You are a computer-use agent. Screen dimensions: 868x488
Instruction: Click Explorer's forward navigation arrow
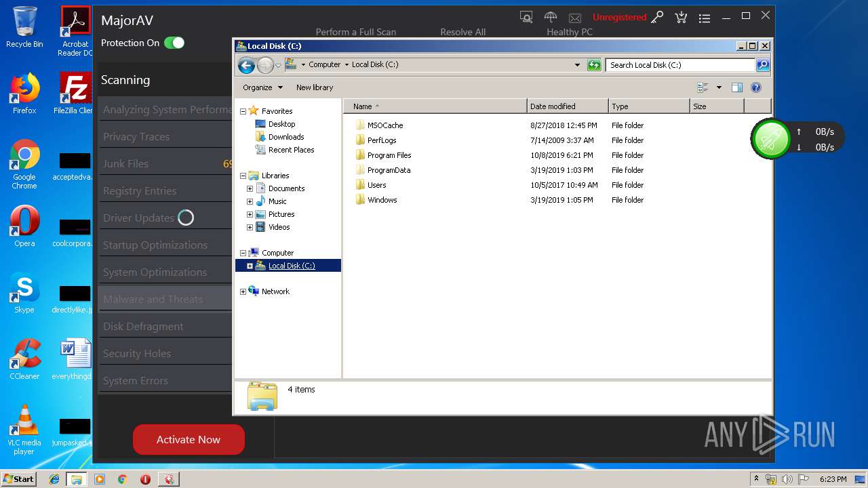click(x=265, y=65)
